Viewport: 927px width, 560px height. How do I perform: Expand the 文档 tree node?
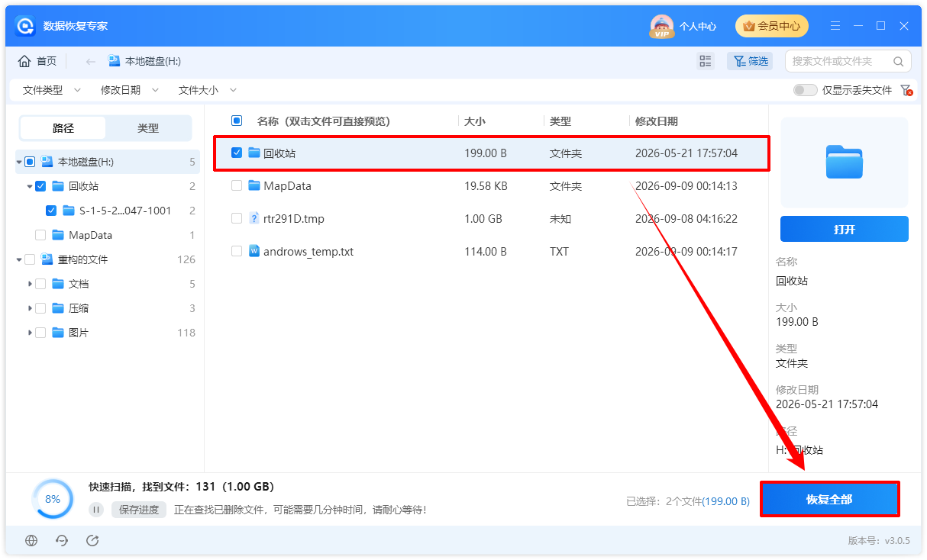[x=30, y=284]
